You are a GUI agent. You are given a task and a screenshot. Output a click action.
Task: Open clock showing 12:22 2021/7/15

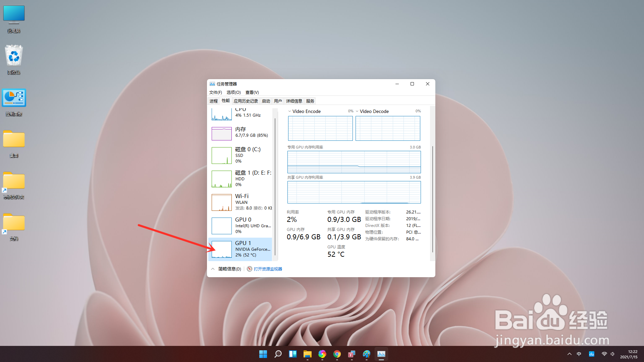(629, 354)
